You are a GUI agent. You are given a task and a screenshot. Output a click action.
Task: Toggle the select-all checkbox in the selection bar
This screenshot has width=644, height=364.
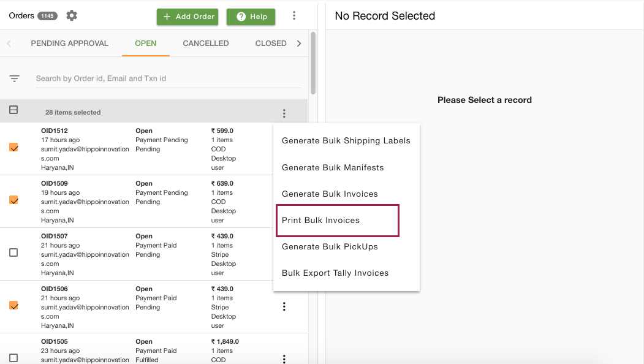pos(13,110)
